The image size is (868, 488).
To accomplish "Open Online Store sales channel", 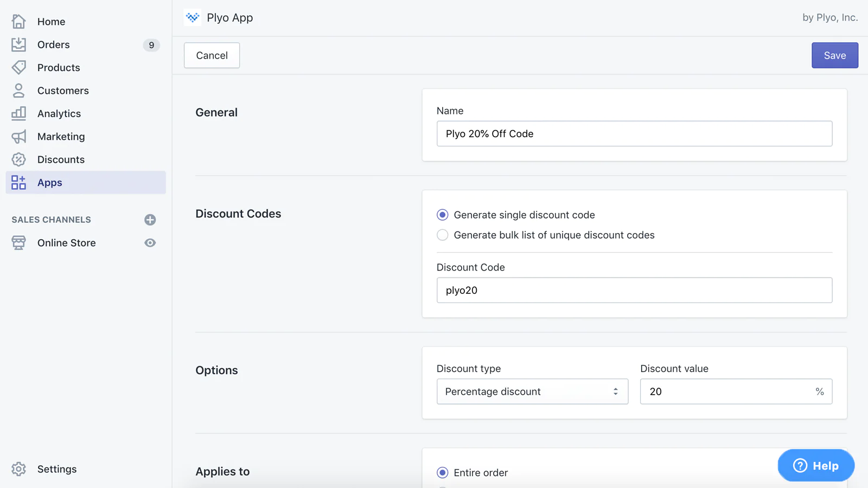I will point(66,243).
